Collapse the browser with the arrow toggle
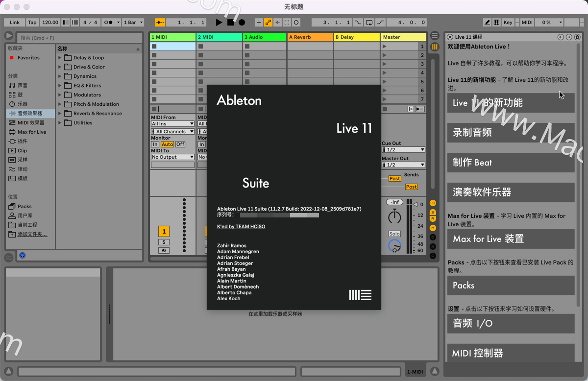The width and height of the screenshot is (588, 381). (x=9, y=36)
